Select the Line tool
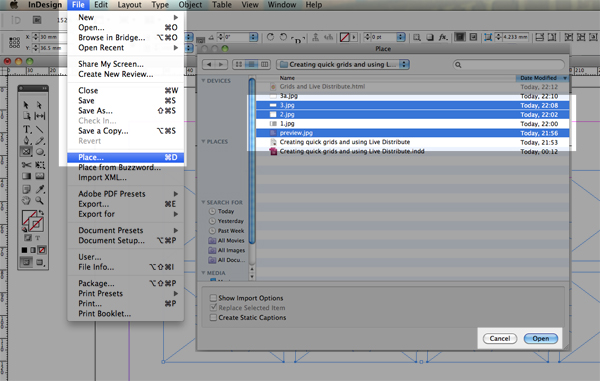This screenshot has height=381, width=600. 39,130
